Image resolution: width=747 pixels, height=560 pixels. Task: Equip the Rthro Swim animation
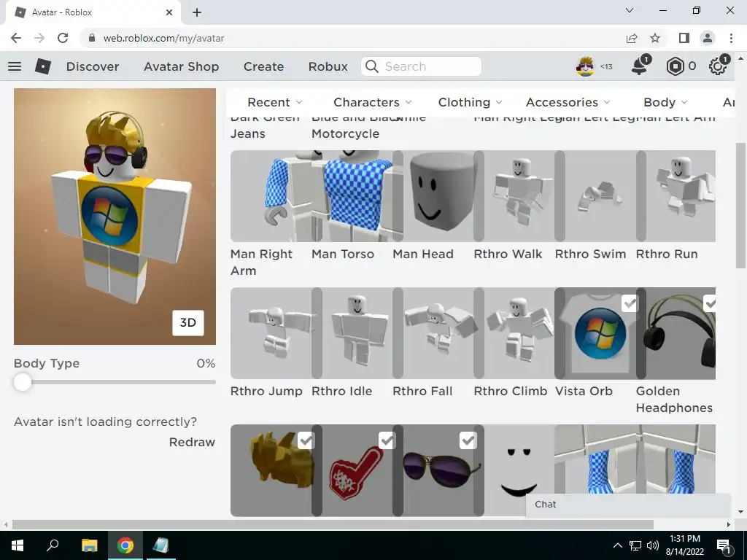point(595,195)
